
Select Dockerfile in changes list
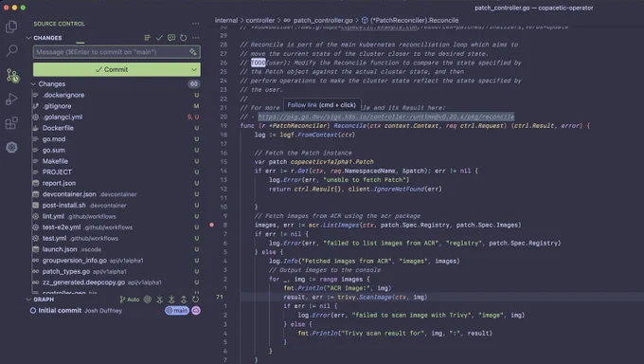click(x=116, y=128)
